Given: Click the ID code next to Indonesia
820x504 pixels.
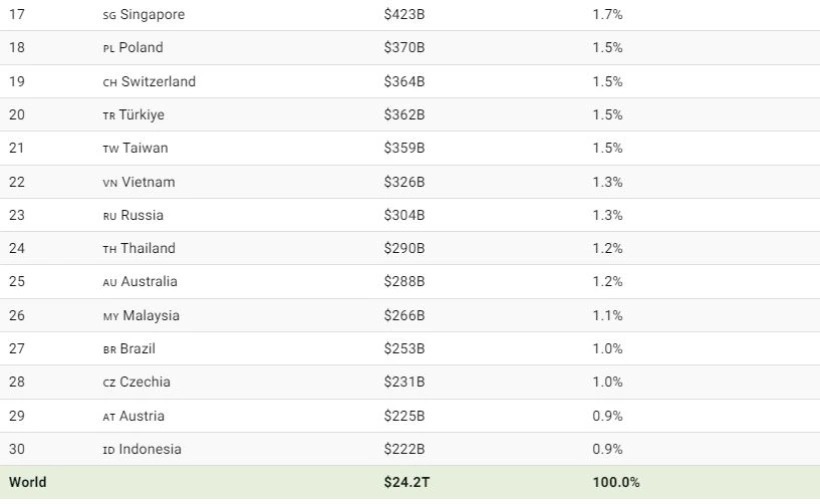Looking at the screenshot, I should pyautogui.click(x=109, y=450).
